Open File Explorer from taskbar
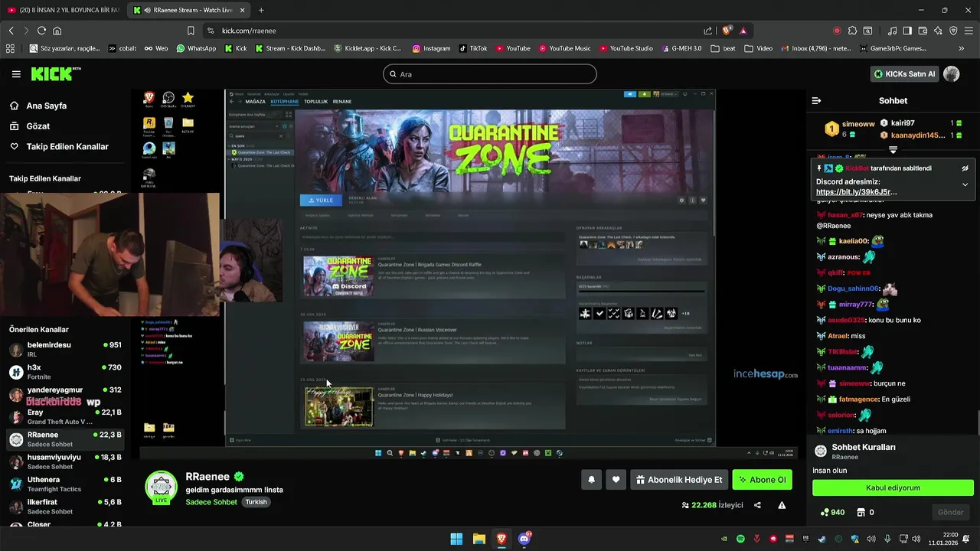 pos(479,539)
